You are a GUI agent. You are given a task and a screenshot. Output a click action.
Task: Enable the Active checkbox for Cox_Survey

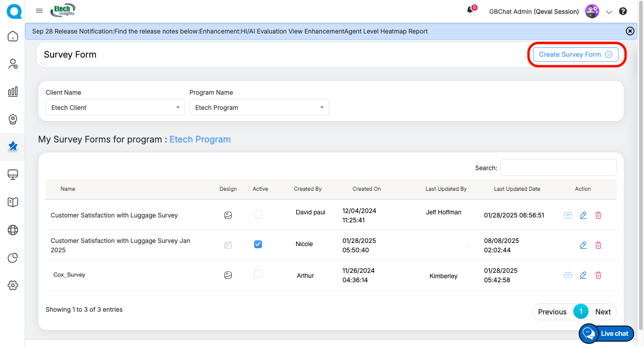tap(258, 274)
